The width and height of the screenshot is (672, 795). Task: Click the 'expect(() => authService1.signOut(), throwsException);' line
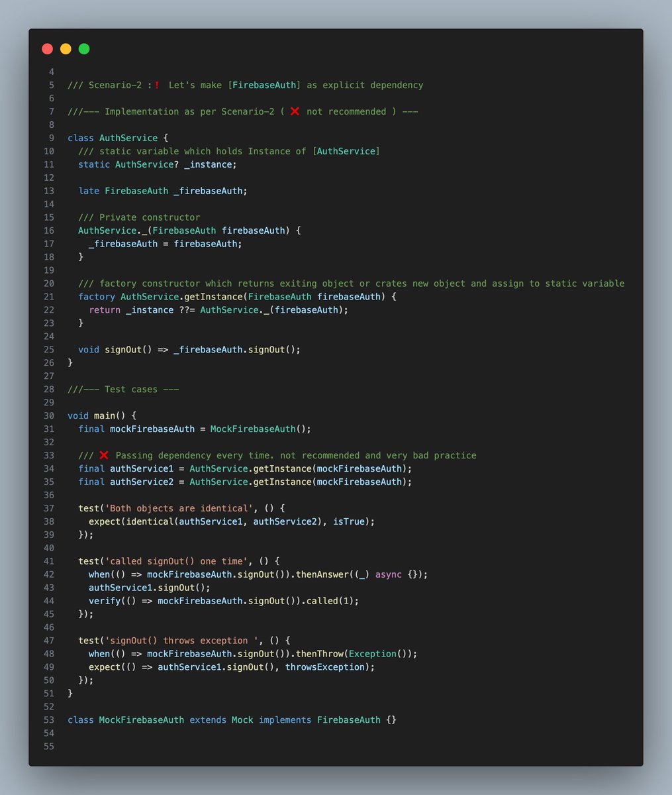click(232, 667)
